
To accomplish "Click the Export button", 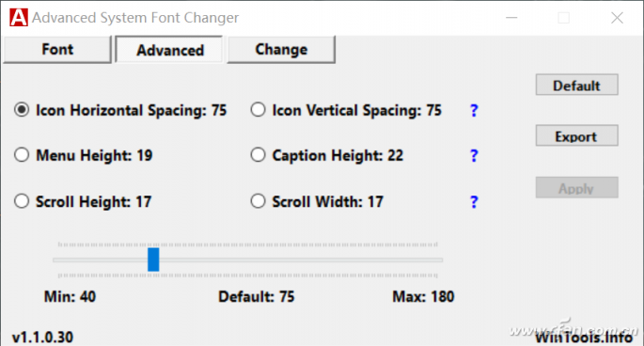I will pos(576,136).
